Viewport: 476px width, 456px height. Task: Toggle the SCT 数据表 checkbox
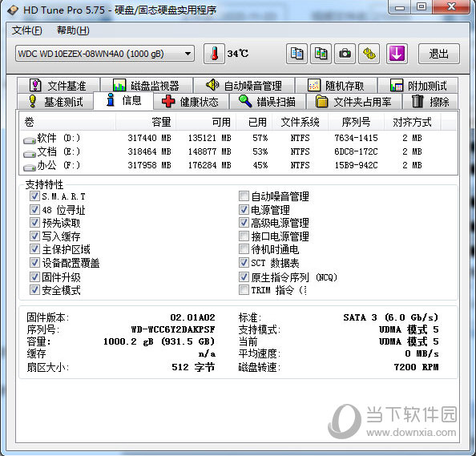point(244,262)
